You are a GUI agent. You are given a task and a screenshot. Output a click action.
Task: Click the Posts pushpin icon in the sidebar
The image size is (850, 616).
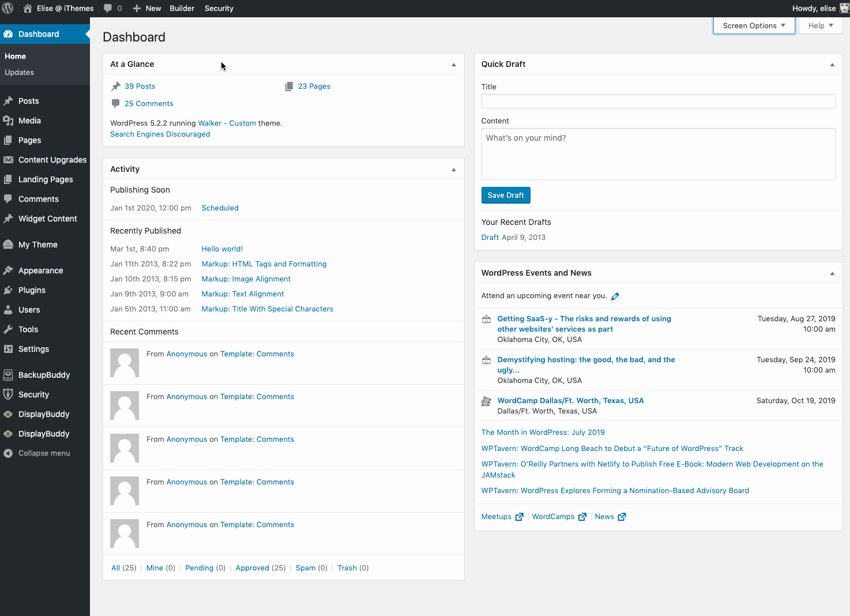(x=8, y=101)
